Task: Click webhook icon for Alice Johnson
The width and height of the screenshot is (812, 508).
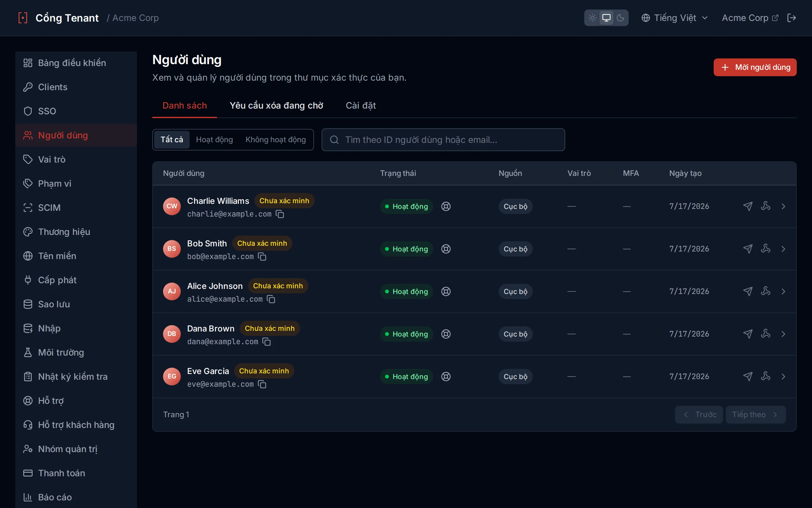Action: (x=766, y=291)
